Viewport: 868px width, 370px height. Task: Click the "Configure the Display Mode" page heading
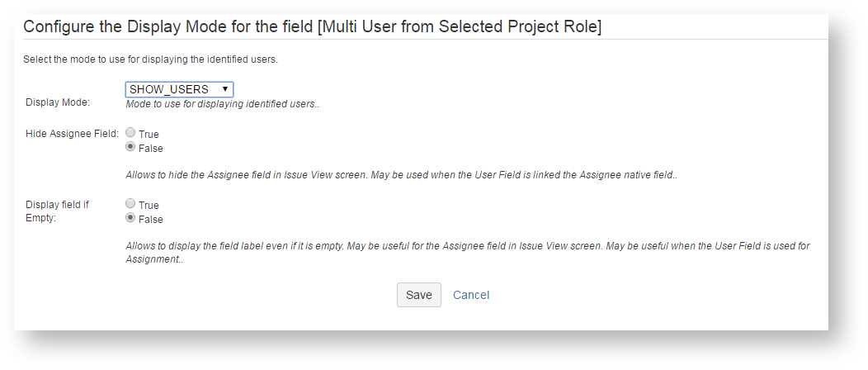tap(312, 26)
